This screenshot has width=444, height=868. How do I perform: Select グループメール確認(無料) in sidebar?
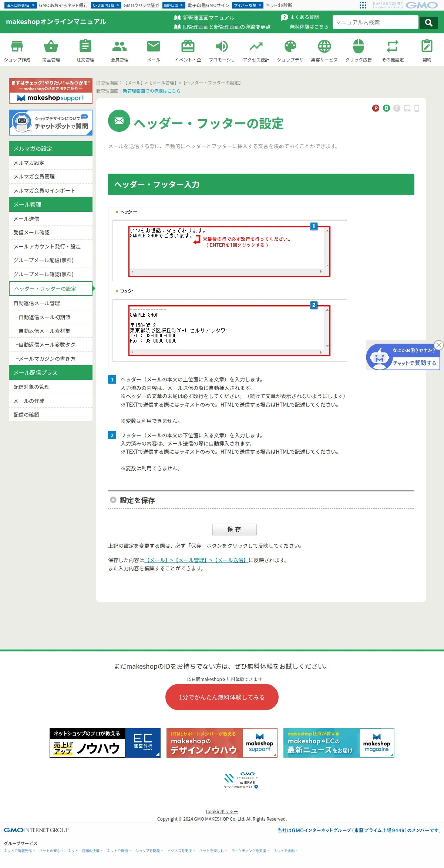click(x=51, y=274)
